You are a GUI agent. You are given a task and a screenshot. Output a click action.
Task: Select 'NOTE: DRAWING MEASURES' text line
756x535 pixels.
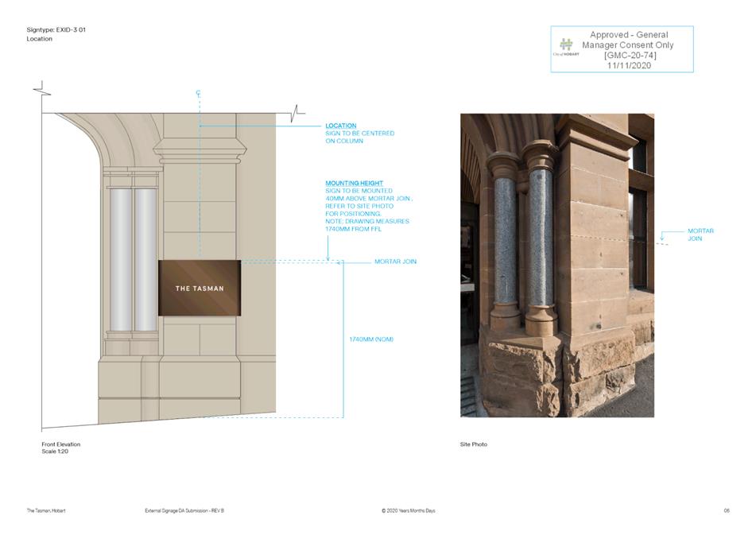click(x=367, y=222)
